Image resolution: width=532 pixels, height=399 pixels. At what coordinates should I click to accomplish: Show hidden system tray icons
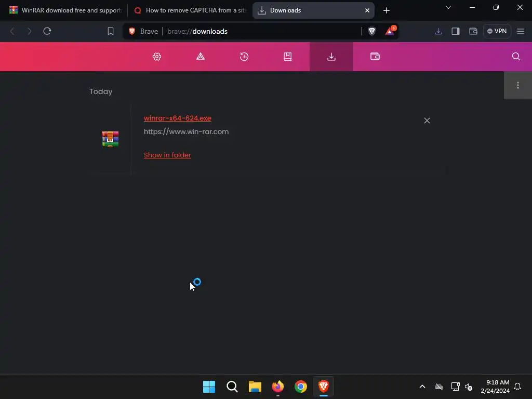[422, 387]
